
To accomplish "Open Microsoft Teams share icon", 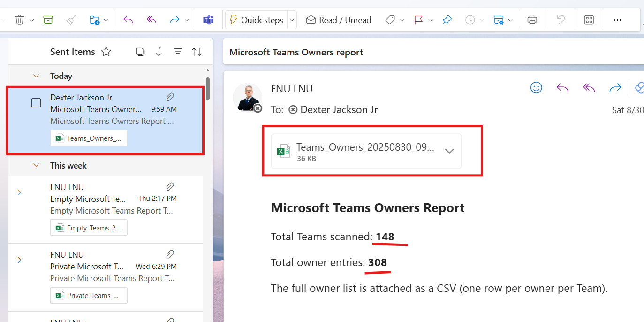I will [208, 20].
